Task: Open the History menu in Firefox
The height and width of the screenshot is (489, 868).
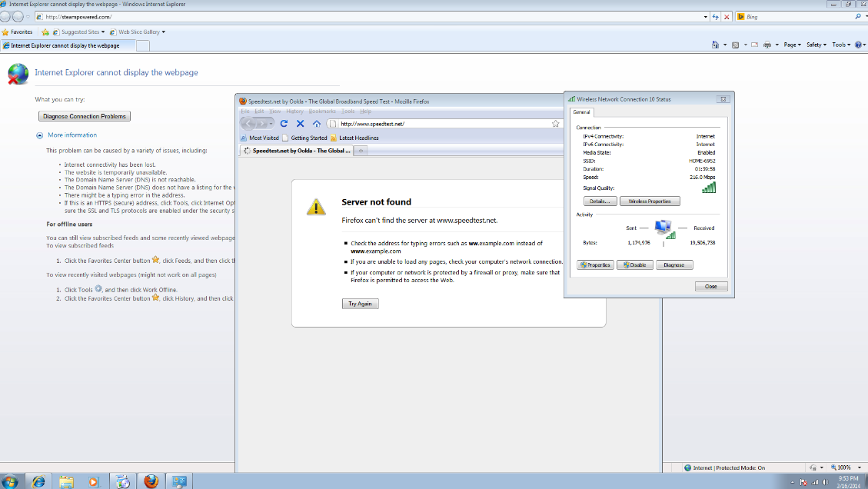Action: point(294,111)
